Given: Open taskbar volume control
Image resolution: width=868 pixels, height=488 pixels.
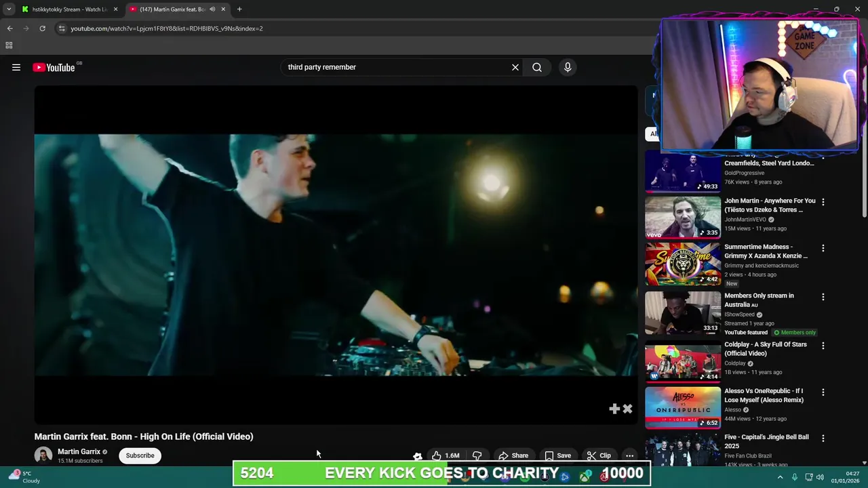Looking at the screenshot, I should [x=820, y=477].
